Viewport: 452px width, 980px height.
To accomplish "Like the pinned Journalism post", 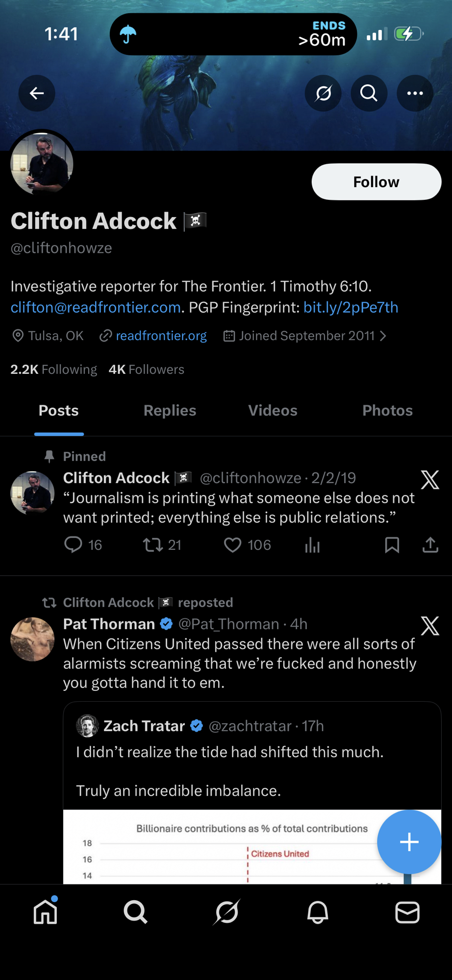I will pos(233,545).
